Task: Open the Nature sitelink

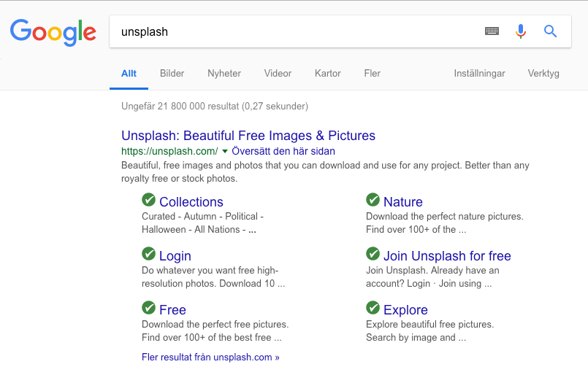Action: pos(402,202)
